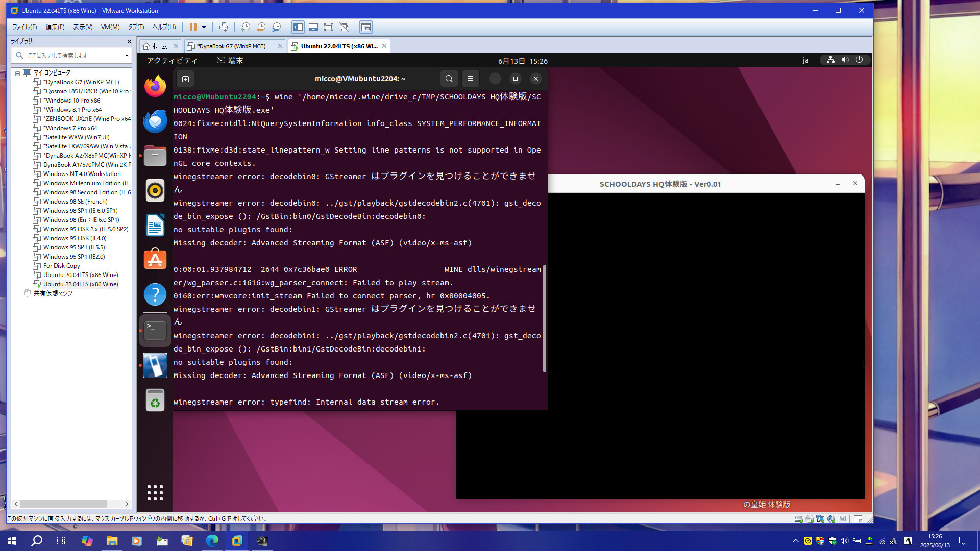Click the library horizontal scrollbar left arrow
Viewport: 980px width, 551px height.
click(x=16, y=504)
